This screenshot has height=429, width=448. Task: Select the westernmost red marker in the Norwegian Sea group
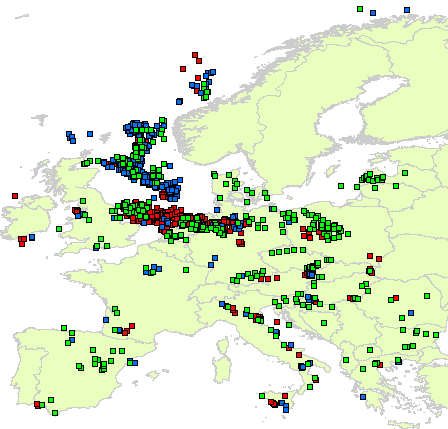183,69
